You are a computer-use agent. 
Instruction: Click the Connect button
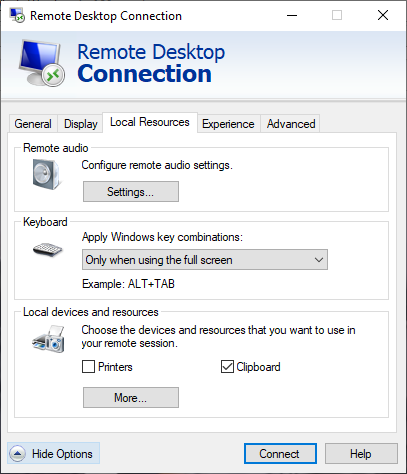280,454
